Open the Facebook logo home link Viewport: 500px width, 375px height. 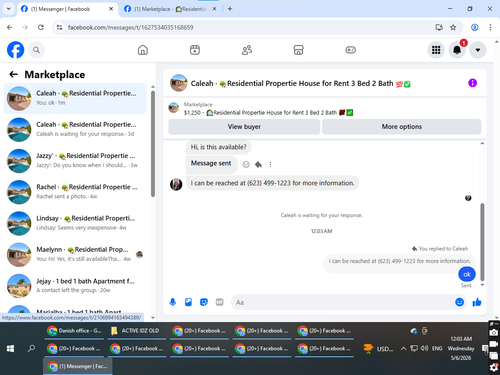(15, 50)
